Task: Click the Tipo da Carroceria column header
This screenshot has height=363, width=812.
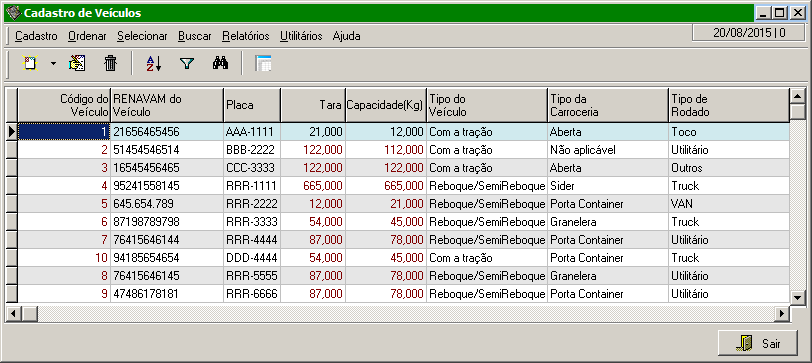Action: pyautogui.click(x=608, y=105)
